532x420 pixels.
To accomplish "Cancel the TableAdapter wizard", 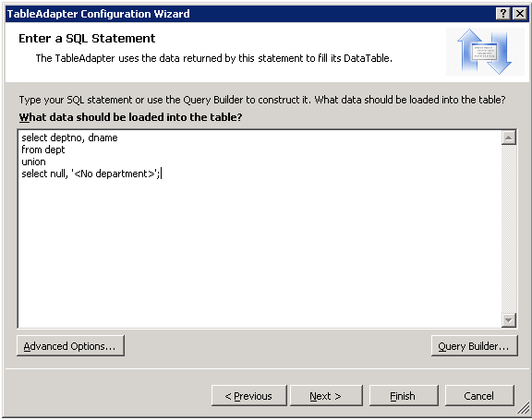I will click(x=479, y=396).
